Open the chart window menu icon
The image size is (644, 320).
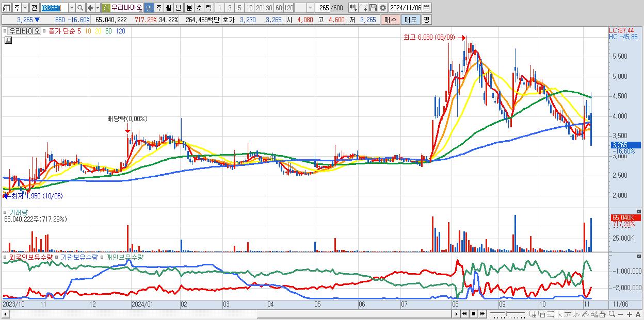pyautogui.click(x=6, y=8)
